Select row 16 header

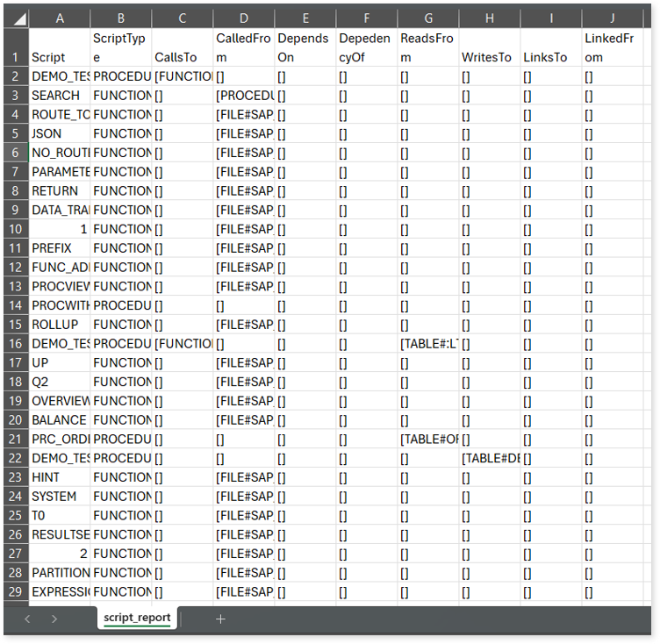[15, 343]
